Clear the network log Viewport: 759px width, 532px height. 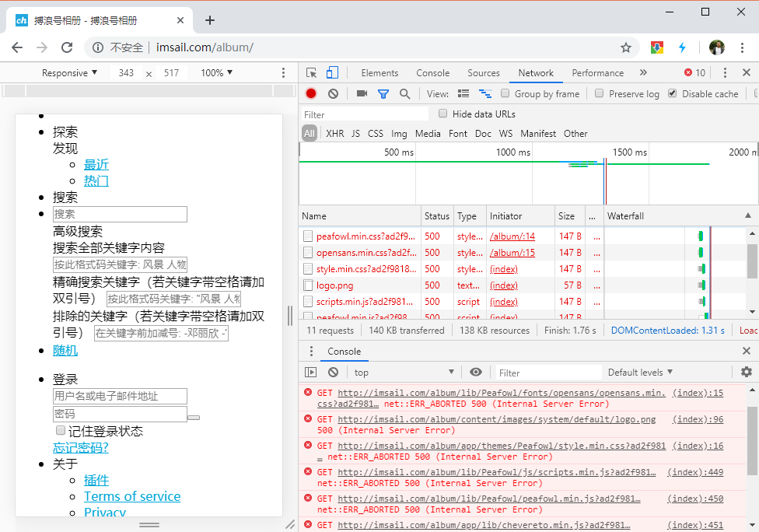tap(333, 93)
